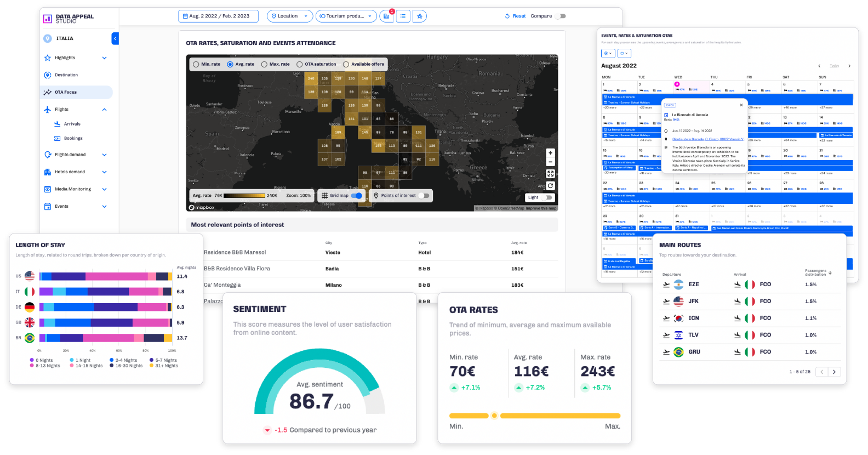
Task: Click Today link in events calendar
Action: pos(834,66)
